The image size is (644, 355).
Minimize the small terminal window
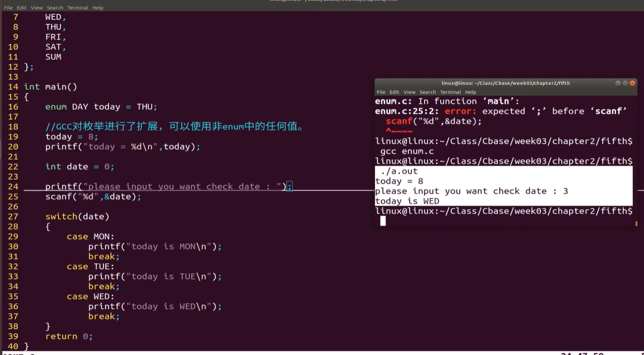click(618, 83)
